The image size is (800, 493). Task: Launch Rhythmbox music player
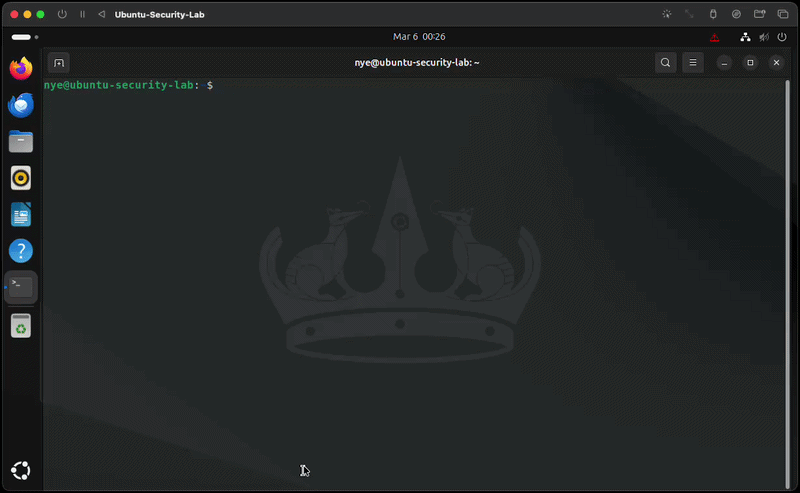(21, 178)
